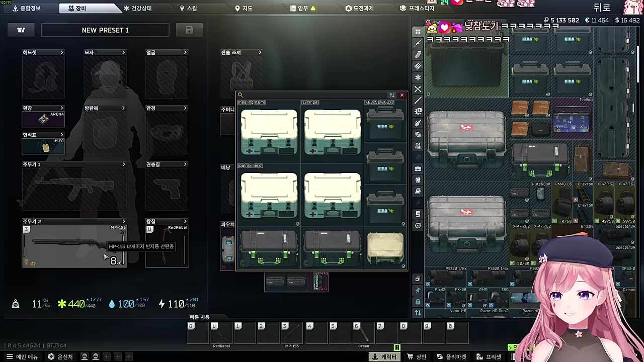Select the NEW PRESET 1 name field

tap(105, 30)
